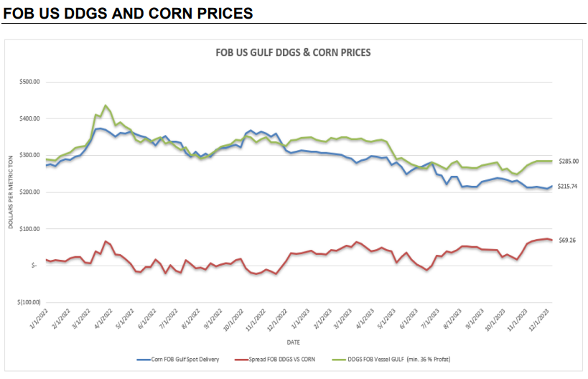Viewport: 588px width, 379px height.
Task: Select the Corn FOB Gulf Spot Delivery legend label
Action: 185,360
